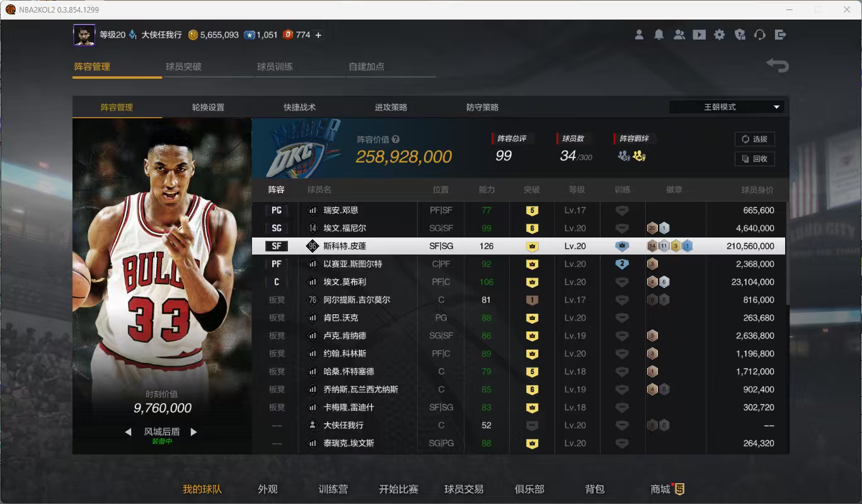Select player 泰瑞克.埃文斯
Viewport: 862px width, 504px height.
[349, 444]
